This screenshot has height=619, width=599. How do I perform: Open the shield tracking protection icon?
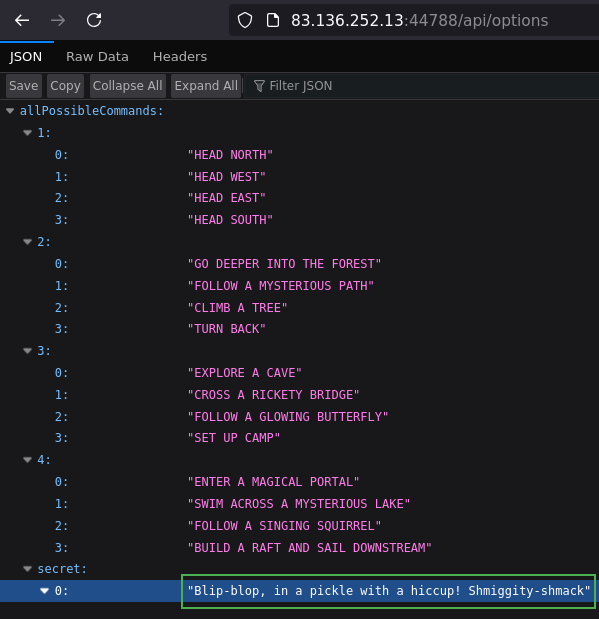(x=245, y=20)
